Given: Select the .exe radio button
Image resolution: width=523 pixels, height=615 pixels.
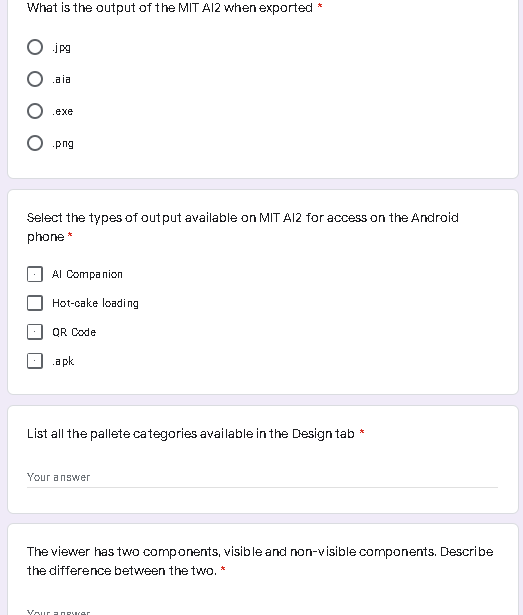Looking at the screenshot, I should (x=35, y=111).
